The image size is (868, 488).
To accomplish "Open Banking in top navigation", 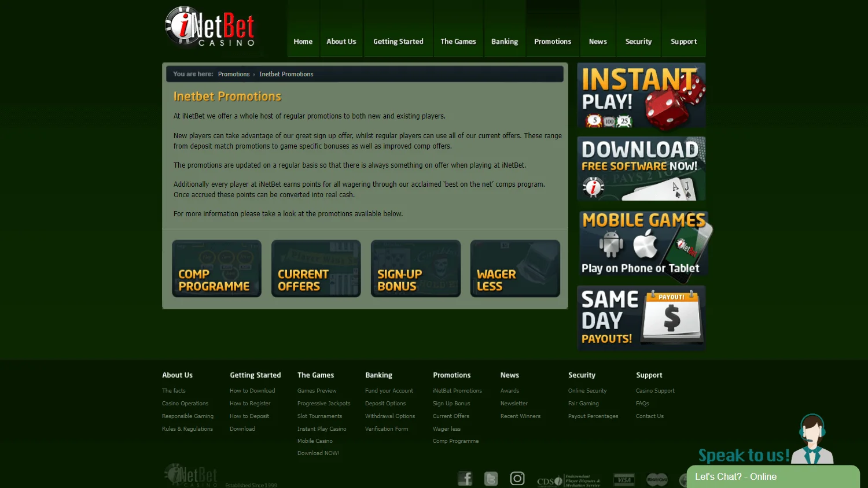I will tap(505, 42).
